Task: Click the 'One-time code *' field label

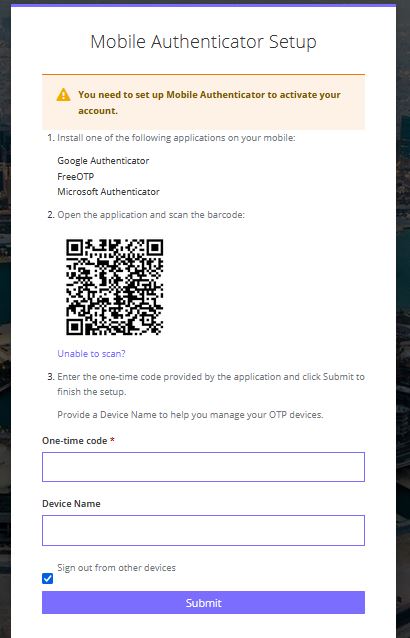Action: click(x=79, y=441)
